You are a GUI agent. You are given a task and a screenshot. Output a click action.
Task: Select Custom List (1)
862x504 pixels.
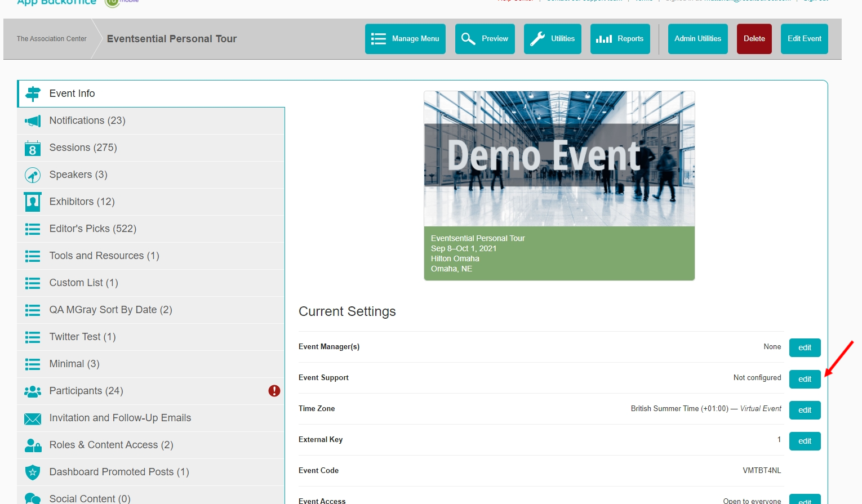point(151,283)
